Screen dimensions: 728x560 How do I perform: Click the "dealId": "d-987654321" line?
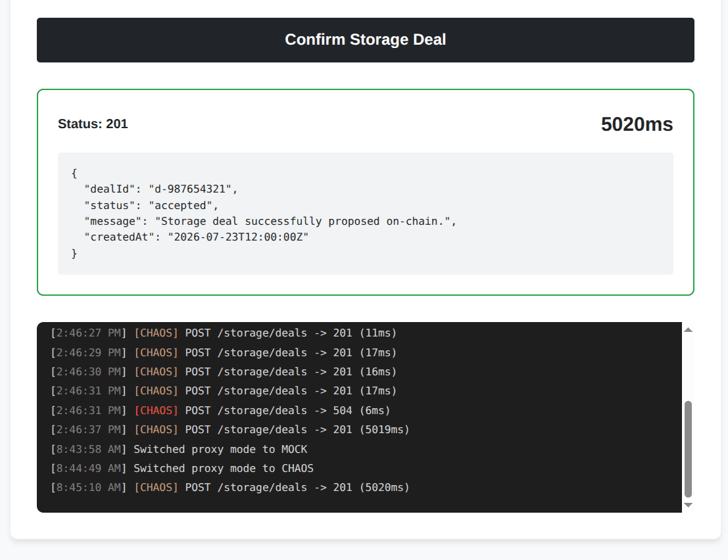160,189
